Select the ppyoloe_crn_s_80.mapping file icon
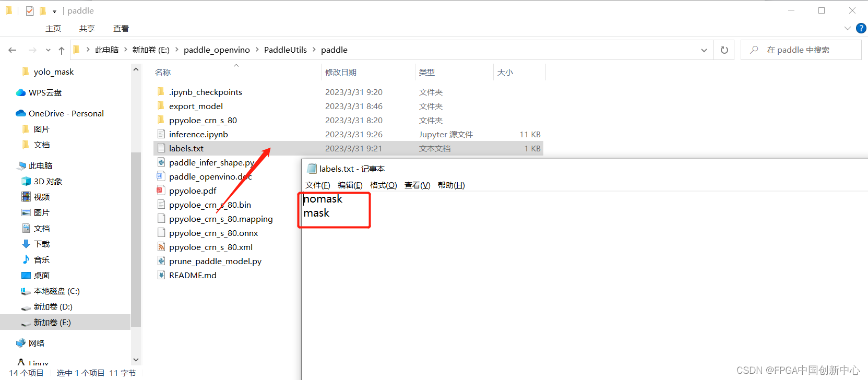The width and height of the screenshot is (868, 380). (x=161, y=219)
